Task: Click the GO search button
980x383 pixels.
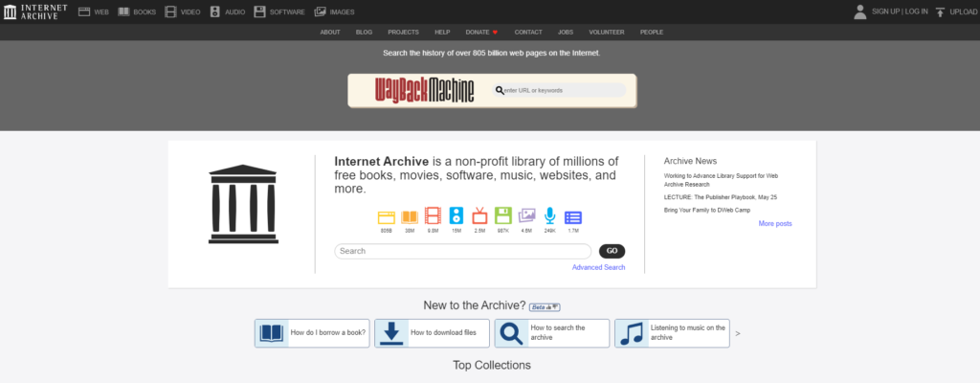Action: point(612,251)
